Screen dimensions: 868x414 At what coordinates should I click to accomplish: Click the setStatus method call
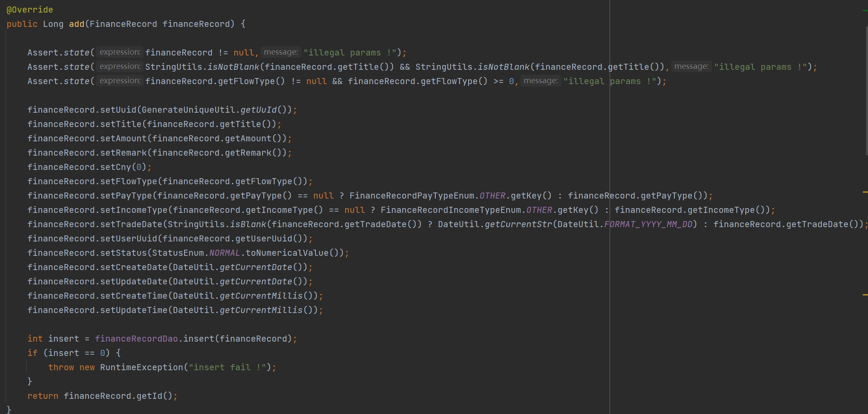123,253
